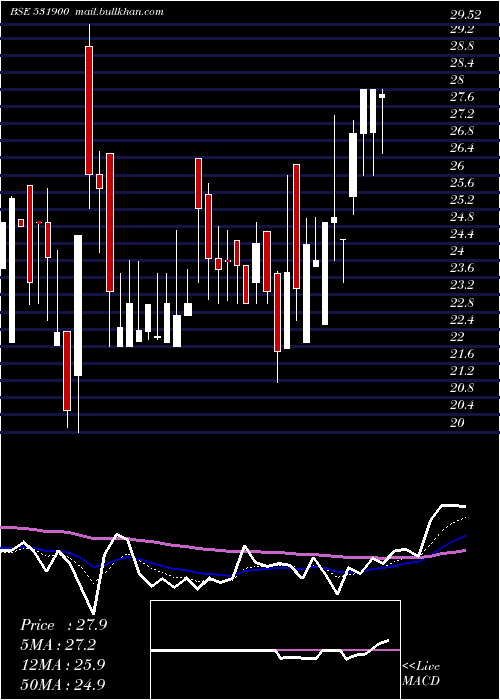
Task: Click the 29.52 price axis label
Action: tap(466, 15)
